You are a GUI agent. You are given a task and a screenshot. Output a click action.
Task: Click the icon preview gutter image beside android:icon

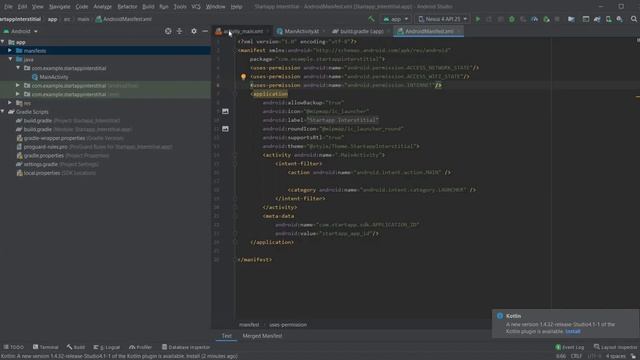[x=225, y=111]
